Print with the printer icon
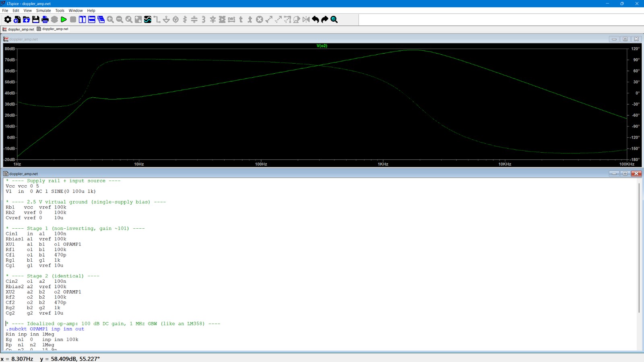 tap(45, 19)
